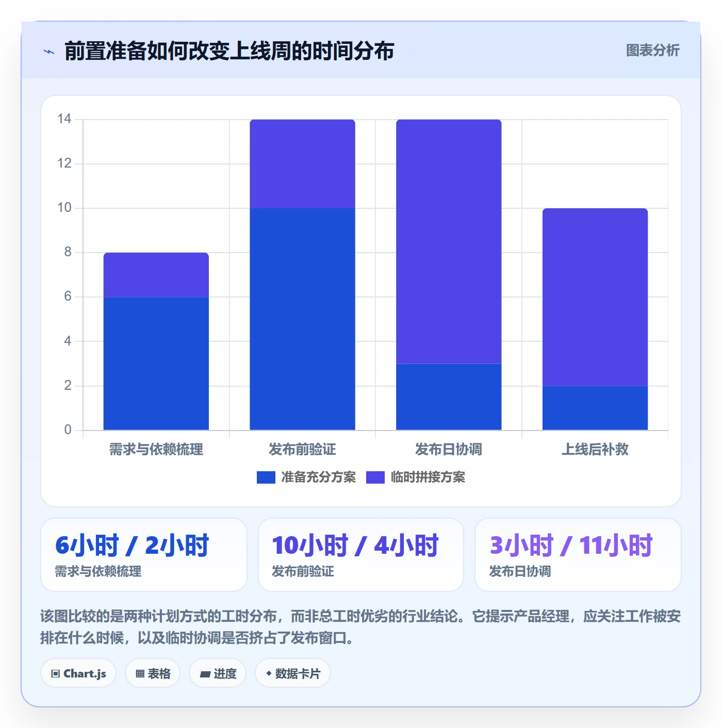Click the 发布日协调 x-axis label
Viewport: 722px width, 728px height.
click(449, 450)
